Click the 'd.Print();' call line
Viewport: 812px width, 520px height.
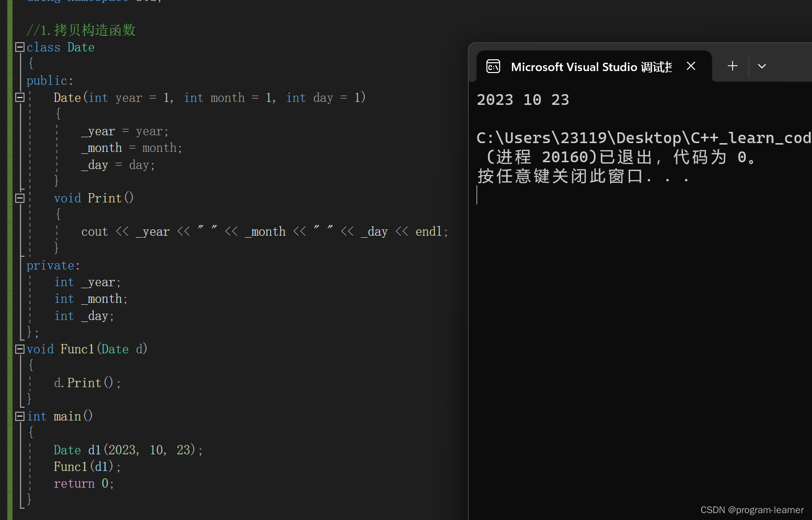click(87, 383)
